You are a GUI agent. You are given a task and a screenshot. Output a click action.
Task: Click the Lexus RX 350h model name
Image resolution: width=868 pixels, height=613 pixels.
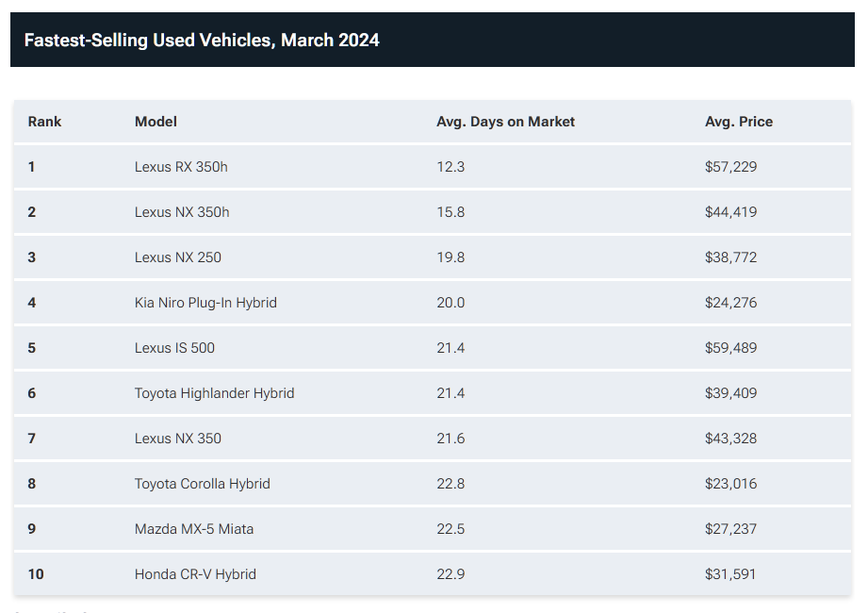click(x=181, y=167)
